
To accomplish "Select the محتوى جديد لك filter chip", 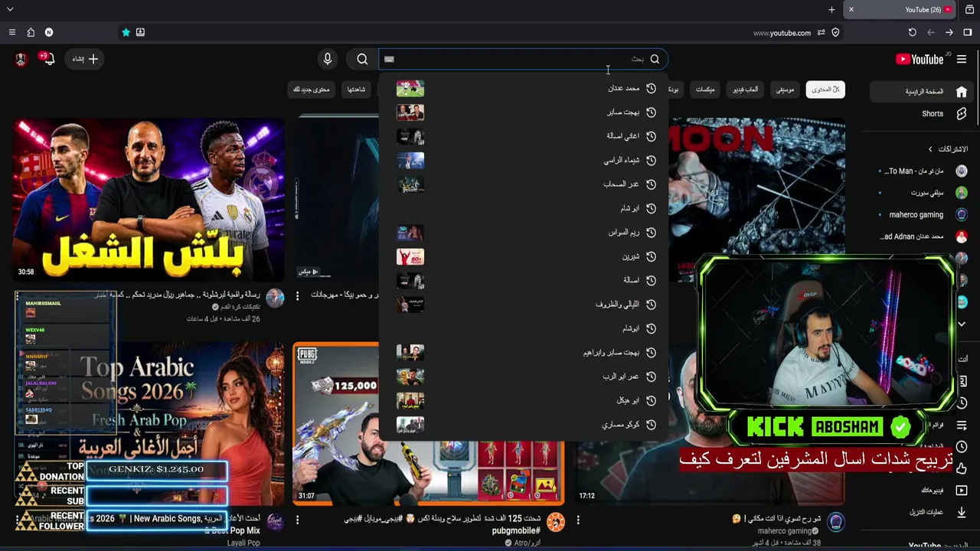I will click(311, 90).
